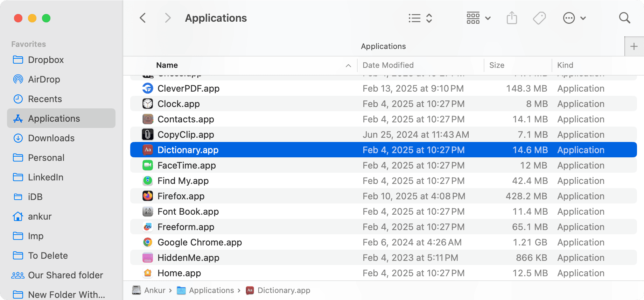Open the To Delete folder
Screen dimensions: 644x300
[61, 256]
